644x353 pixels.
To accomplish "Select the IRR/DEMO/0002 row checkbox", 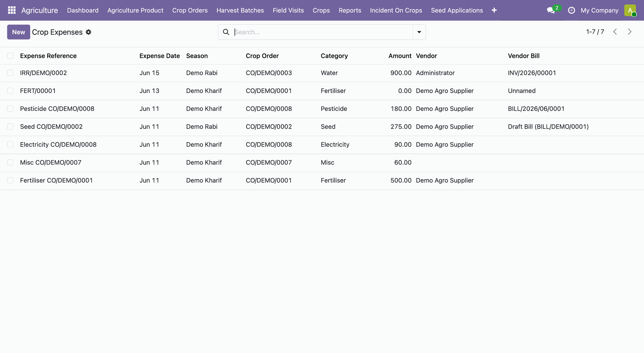I will [x=10, y=73].
